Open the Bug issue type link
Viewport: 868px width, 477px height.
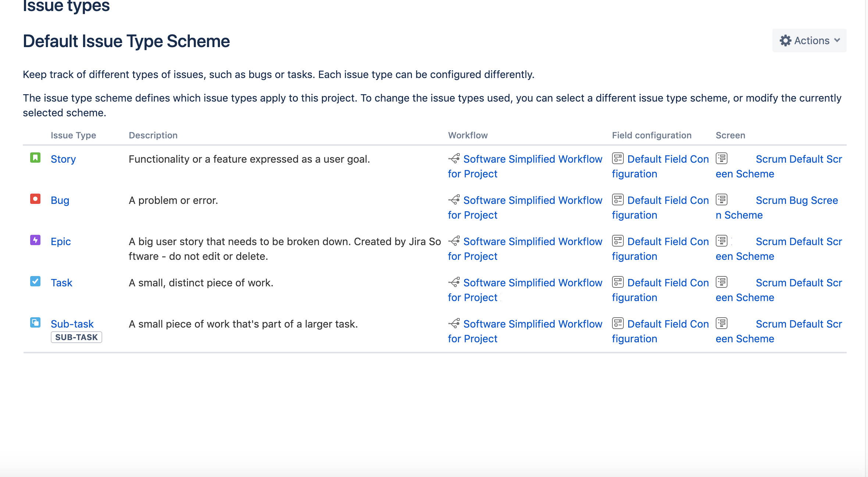pyautogui.click(x=60, y=200)
